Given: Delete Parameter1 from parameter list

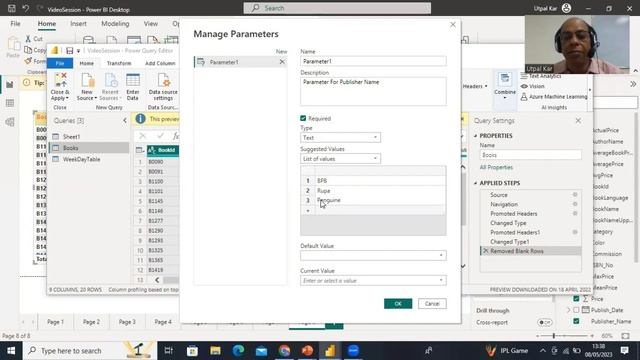Looking at the screenshot, I should coord(282,62).
